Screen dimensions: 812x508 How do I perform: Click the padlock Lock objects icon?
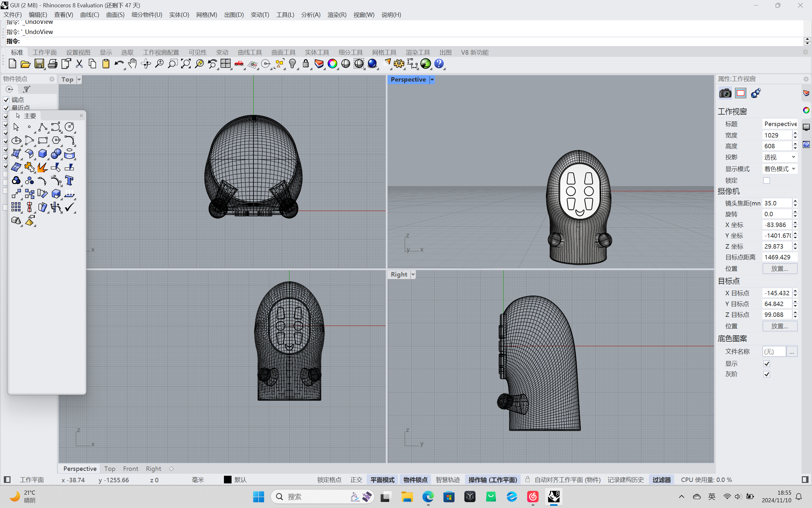[306, 63]
